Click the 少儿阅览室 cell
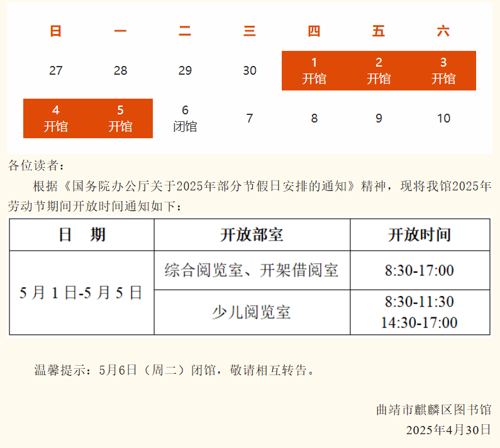This screenshot has height=448, width=500. 252,312
